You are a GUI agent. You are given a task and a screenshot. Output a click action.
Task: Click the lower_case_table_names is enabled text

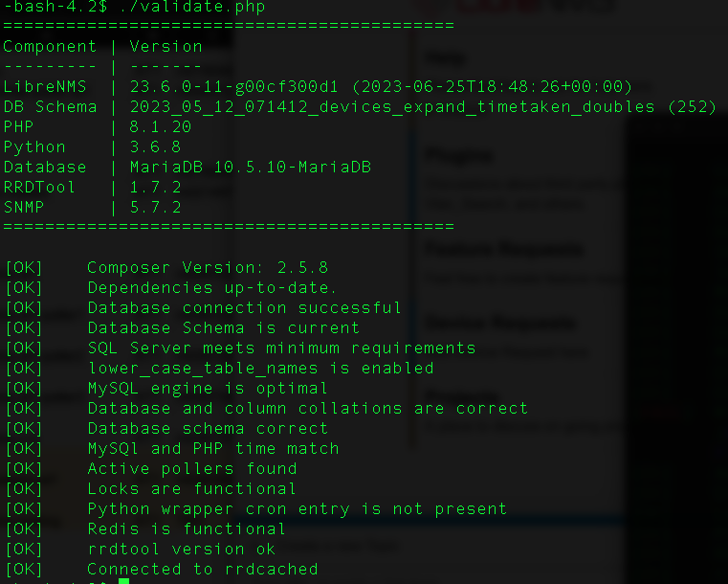tap(260, 368)
